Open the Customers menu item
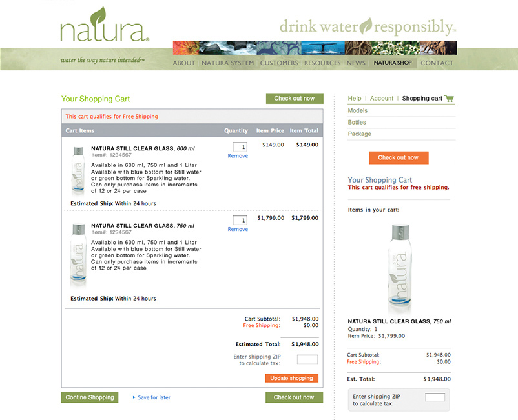The image size is (518, 420). pos(279,63)
